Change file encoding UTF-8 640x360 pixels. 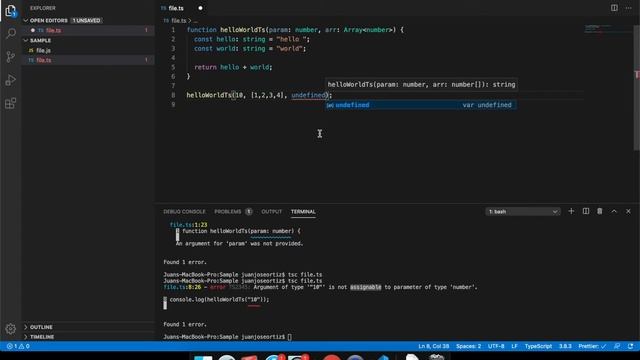496,346
